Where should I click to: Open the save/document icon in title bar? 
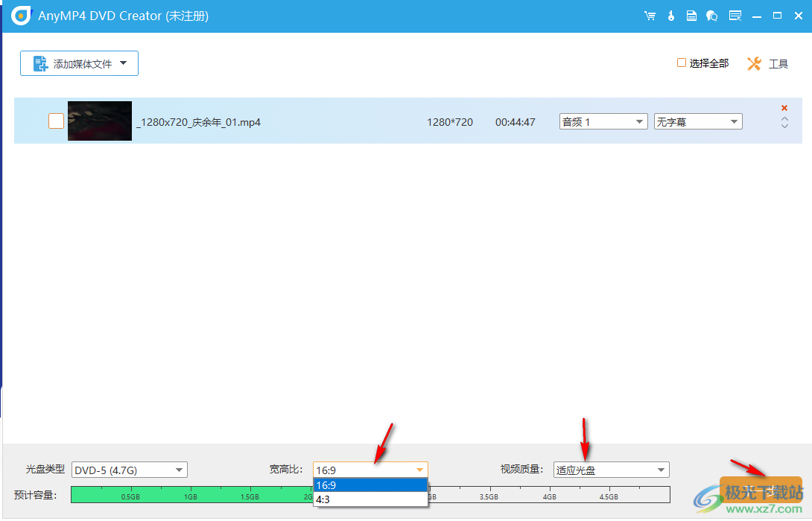coord(691,15)
